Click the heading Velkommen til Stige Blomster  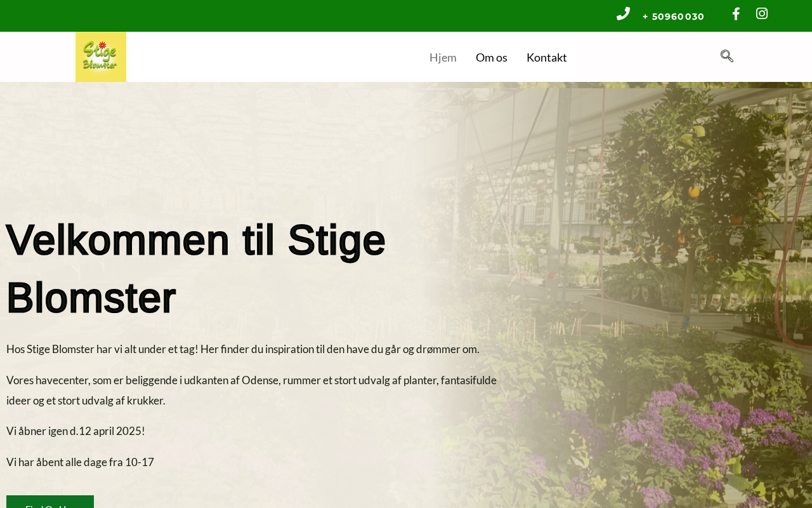pos(196,269)
